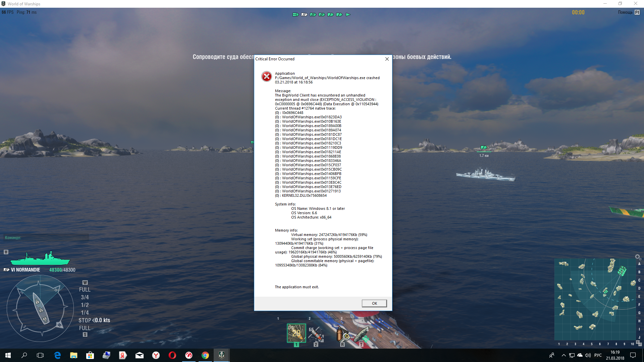Click the team chat input field
Screen dimensions: 644x362
click(46, 238)
